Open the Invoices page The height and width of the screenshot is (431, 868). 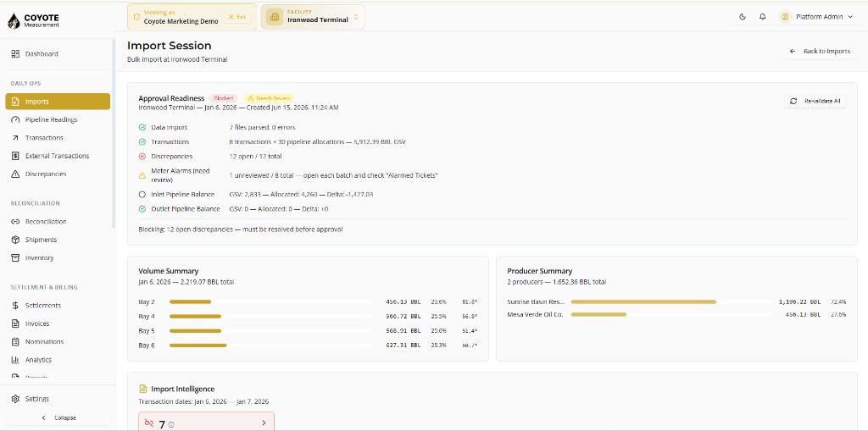[58, 323]
